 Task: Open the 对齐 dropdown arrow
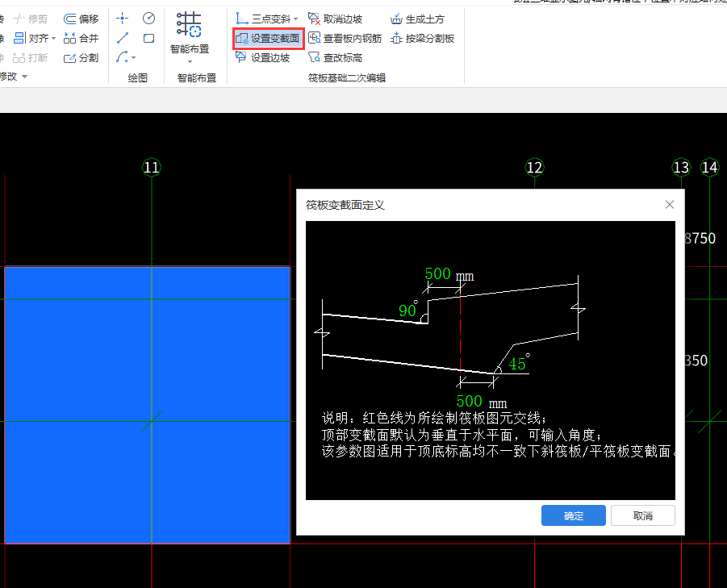[54, 39]
